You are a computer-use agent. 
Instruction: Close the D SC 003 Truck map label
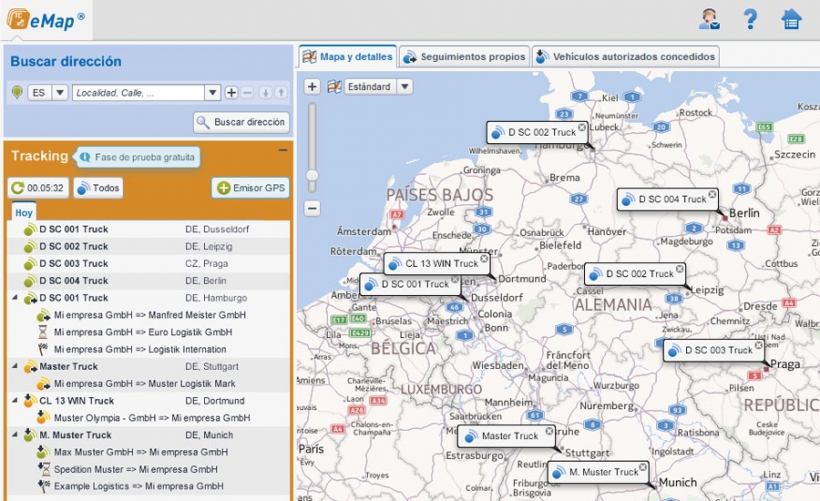coord(758,345)
